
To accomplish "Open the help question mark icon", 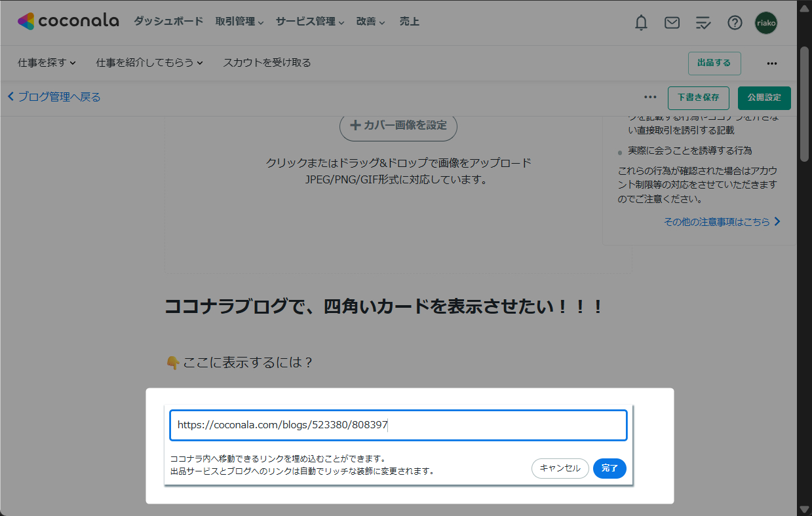I will 735,23.
